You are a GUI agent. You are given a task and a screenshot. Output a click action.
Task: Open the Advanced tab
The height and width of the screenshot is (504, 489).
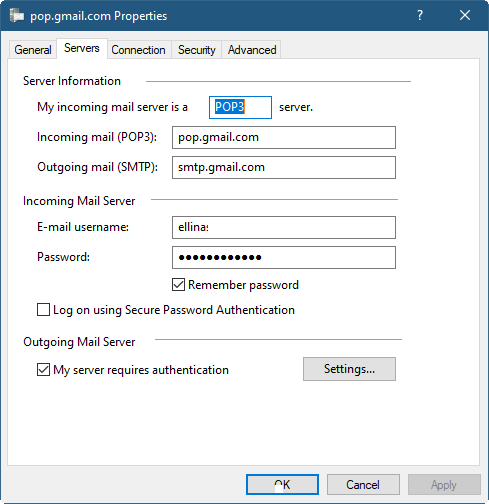[x=252, y=50]
